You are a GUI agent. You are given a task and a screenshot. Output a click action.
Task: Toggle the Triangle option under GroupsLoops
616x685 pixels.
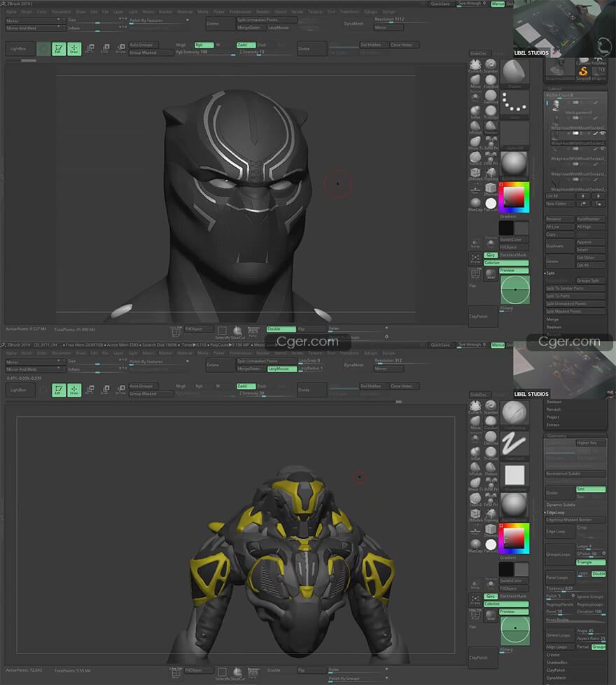(x=591, y=562)
